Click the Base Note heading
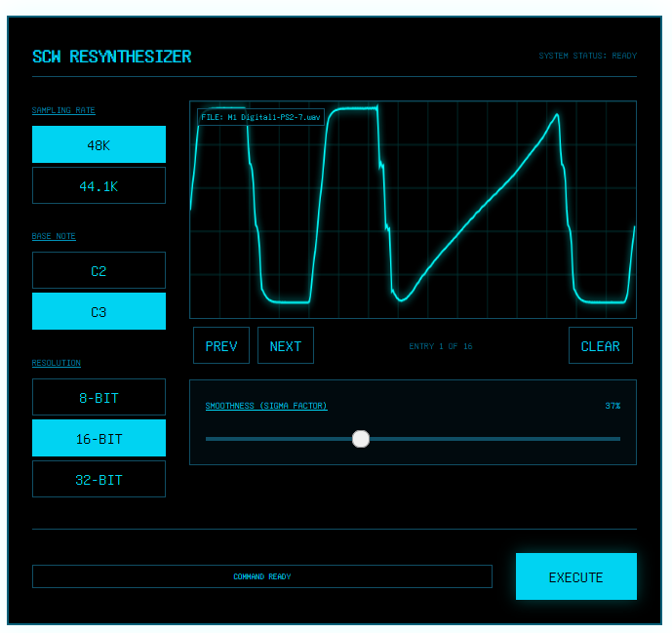The image size is (672, 633). pyautogui.click(x=54, y=236)
